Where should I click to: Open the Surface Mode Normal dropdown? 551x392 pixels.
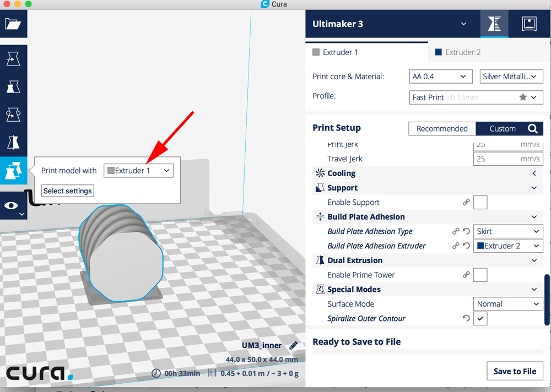coord(508,304)
